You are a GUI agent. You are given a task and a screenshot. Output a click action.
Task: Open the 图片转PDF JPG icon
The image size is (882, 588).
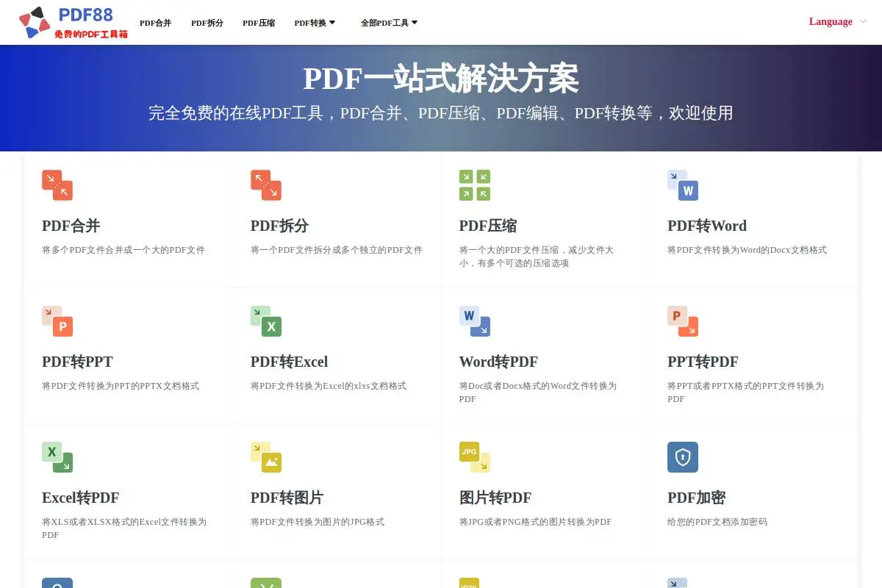click(x=475, y=457)
